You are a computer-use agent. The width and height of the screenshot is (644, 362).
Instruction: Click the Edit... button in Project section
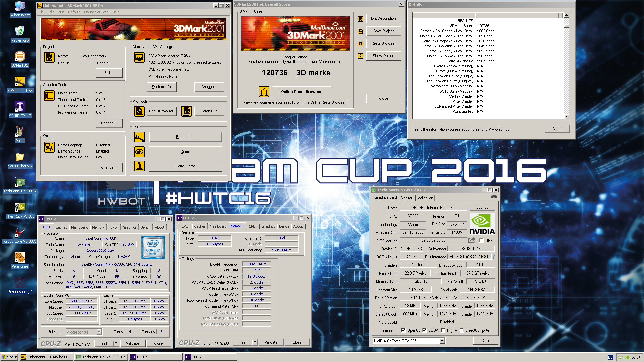click(x=109, y=73)
